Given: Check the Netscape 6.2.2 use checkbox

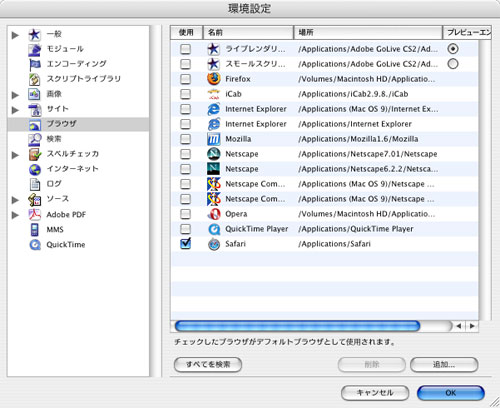Looking at the screenshot, I should pos(185,169).
